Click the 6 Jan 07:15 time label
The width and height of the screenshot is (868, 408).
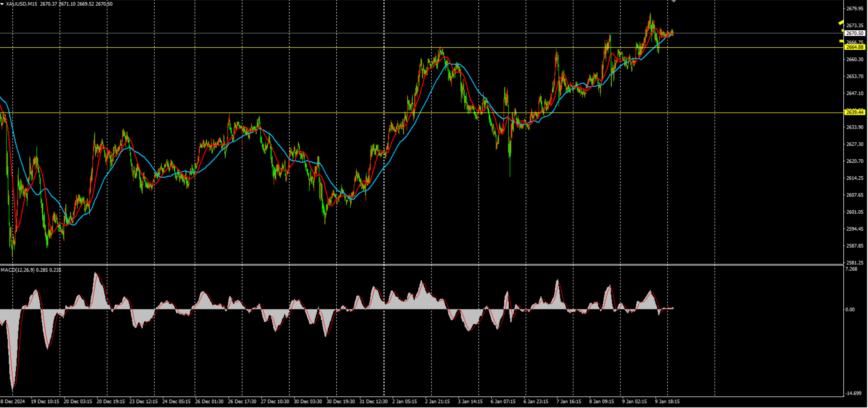[503, 402]
